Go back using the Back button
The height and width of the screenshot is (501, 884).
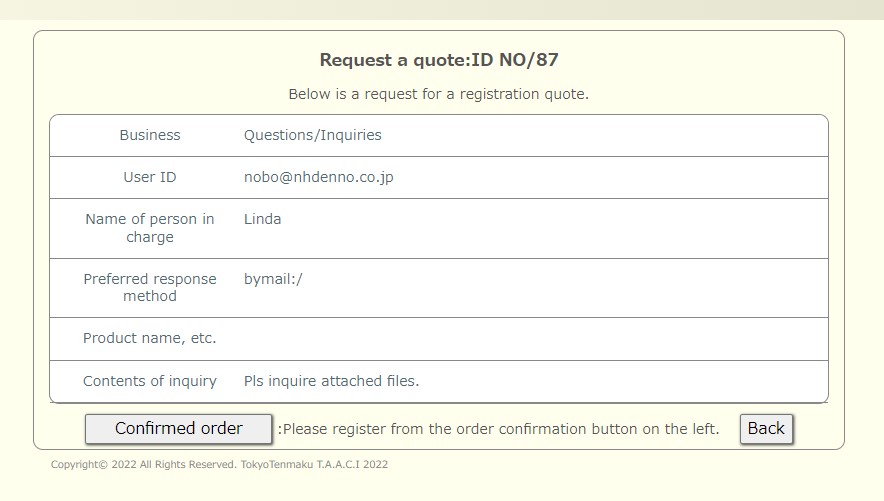(766, 429)
